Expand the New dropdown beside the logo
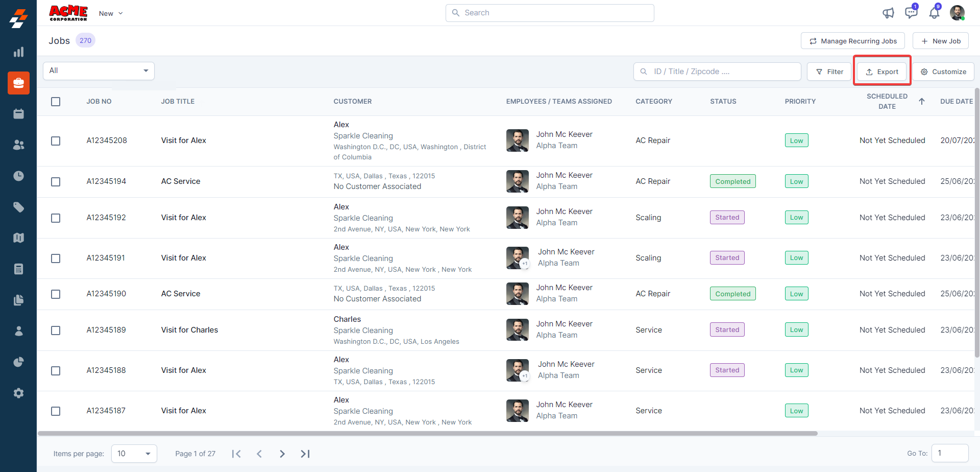The image size is (980, 472). [111, 14]
